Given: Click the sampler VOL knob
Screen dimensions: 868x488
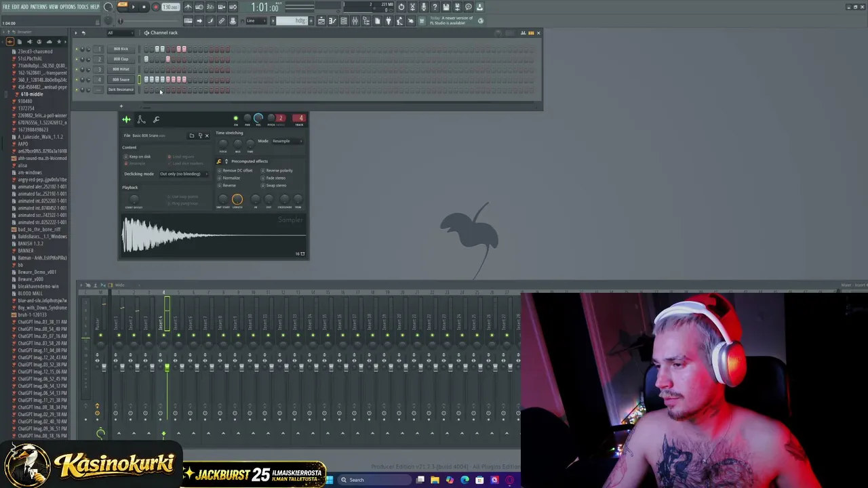Looking at the screenshot, I should (258, 118).
